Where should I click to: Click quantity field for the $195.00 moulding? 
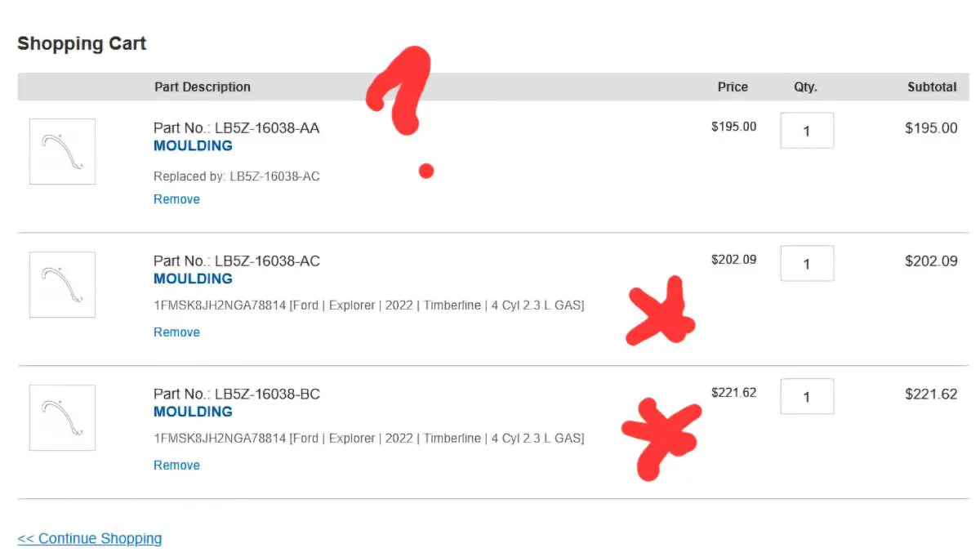pyautogui.click(x=807, y=131)
